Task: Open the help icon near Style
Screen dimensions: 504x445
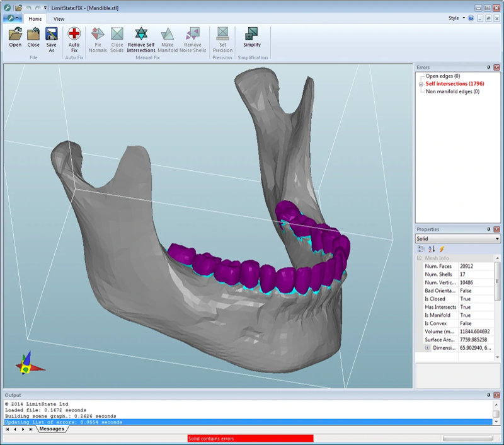Action: tap(471, 18)
